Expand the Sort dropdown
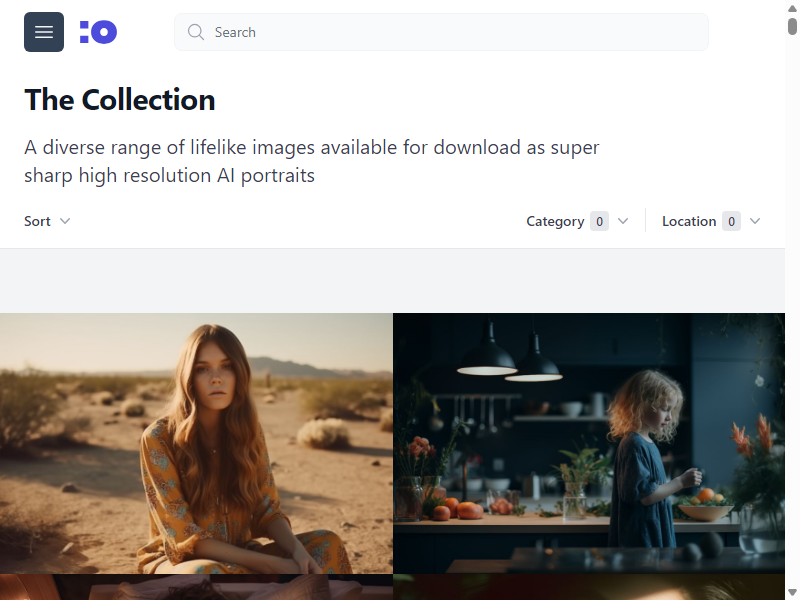 coord(47,221)
